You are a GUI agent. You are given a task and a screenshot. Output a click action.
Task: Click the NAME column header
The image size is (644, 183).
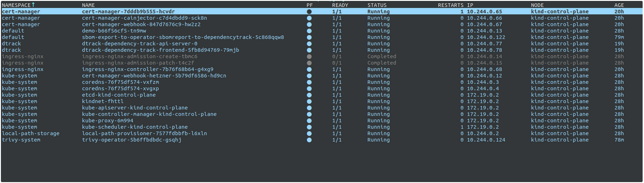tap(88, 5)
